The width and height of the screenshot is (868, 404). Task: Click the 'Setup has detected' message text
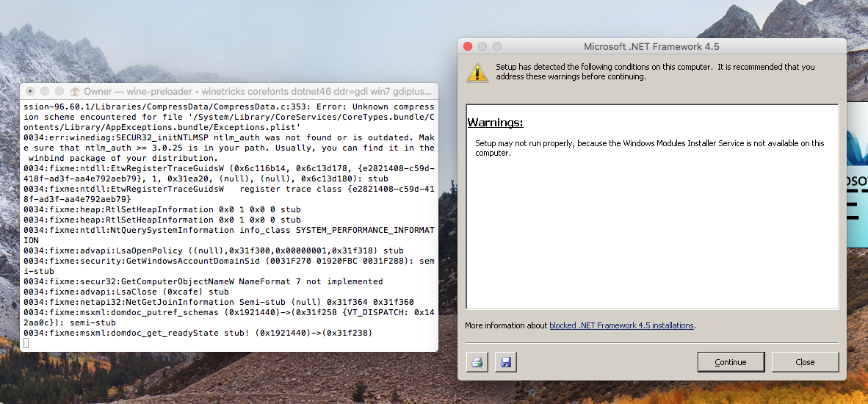tap(656, 72)
